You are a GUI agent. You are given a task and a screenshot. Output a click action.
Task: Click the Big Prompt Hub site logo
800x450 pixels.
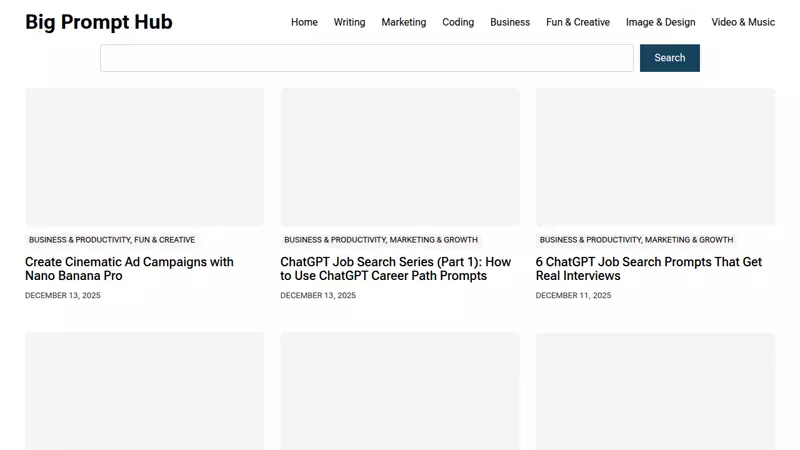(x=98, y=22)
